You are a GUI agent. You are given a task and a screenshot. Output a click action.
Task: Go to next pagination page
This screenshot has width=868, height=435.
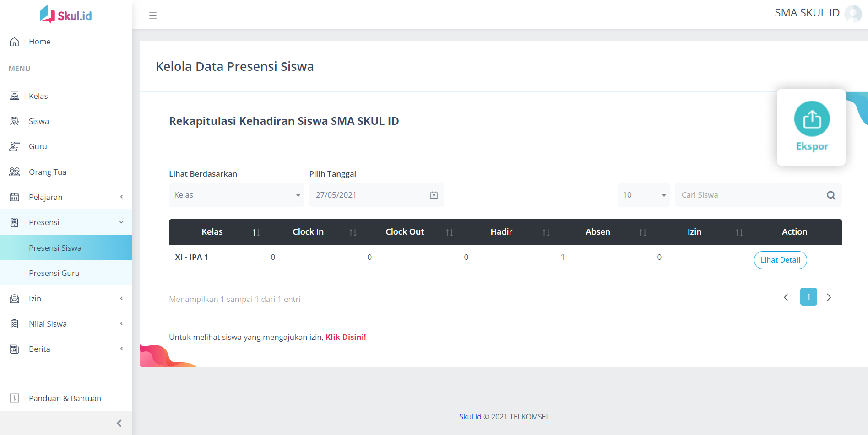[x=829, y=297]
